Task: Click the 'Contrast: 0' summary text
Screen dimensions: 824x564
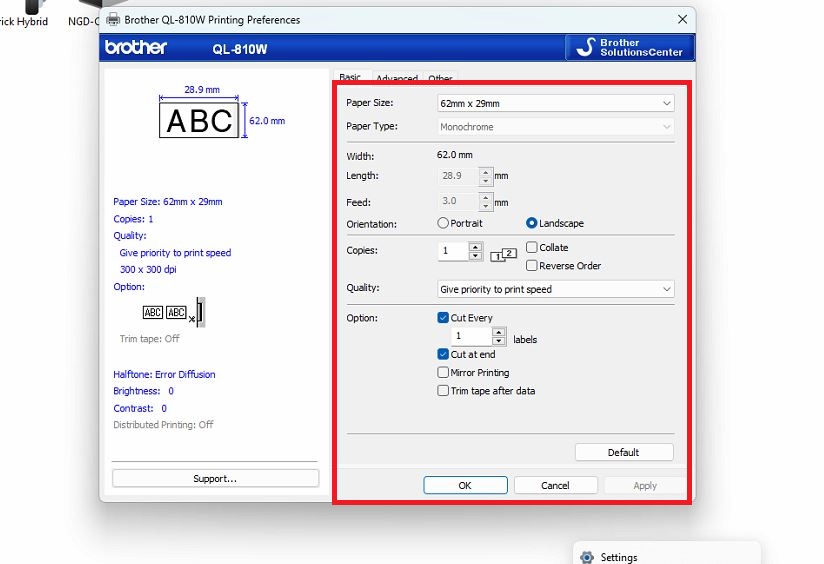Action: 140,408
